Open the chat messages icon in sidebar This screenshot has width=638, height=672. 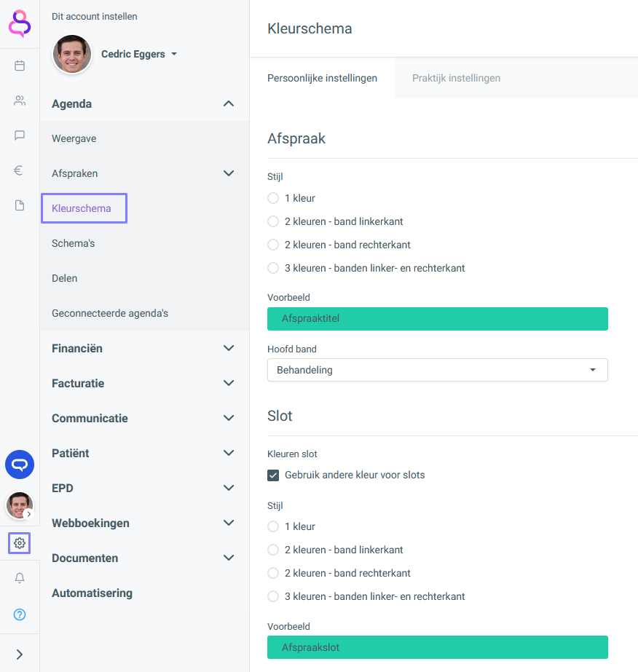pos(20,135)
